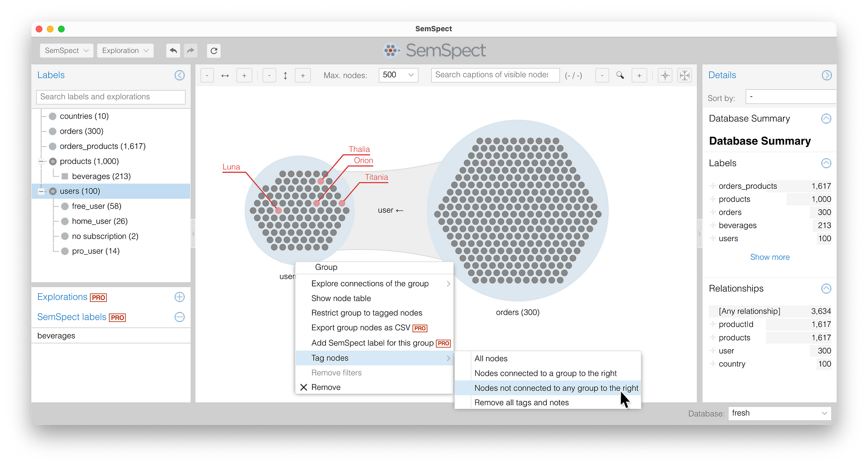
Task: Select free_user (58) in tree
Action: (x=96, y=207)
